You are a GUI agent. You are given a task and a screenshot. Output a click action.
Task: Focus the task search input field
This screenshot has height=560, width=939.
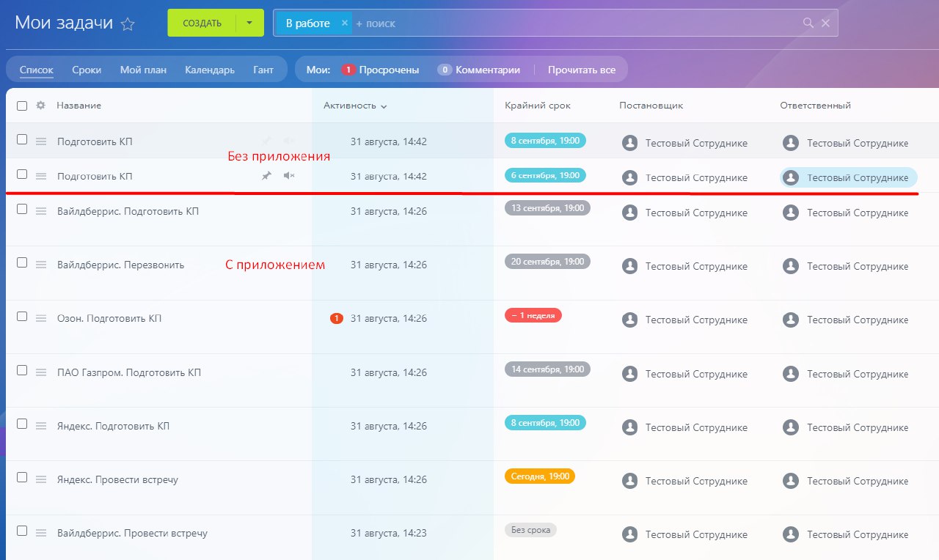coord(572,23)
